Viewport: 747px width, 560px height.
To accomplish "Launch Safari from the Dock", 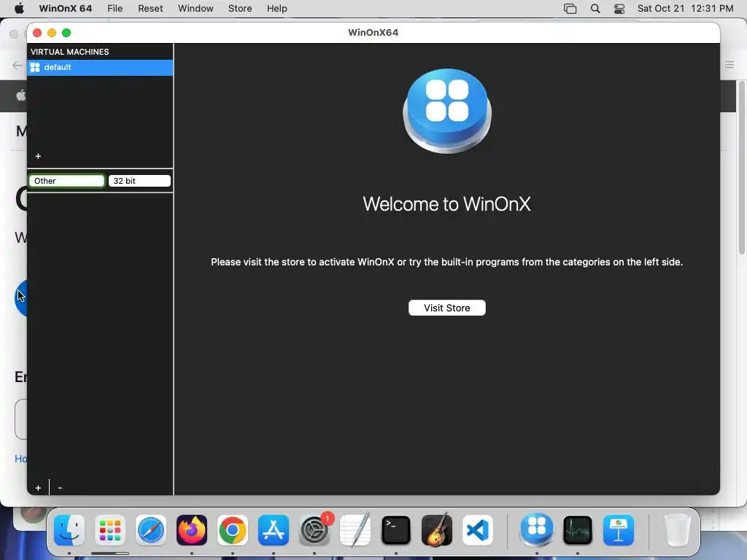I will pyautogui.click(x=151, y=530).
